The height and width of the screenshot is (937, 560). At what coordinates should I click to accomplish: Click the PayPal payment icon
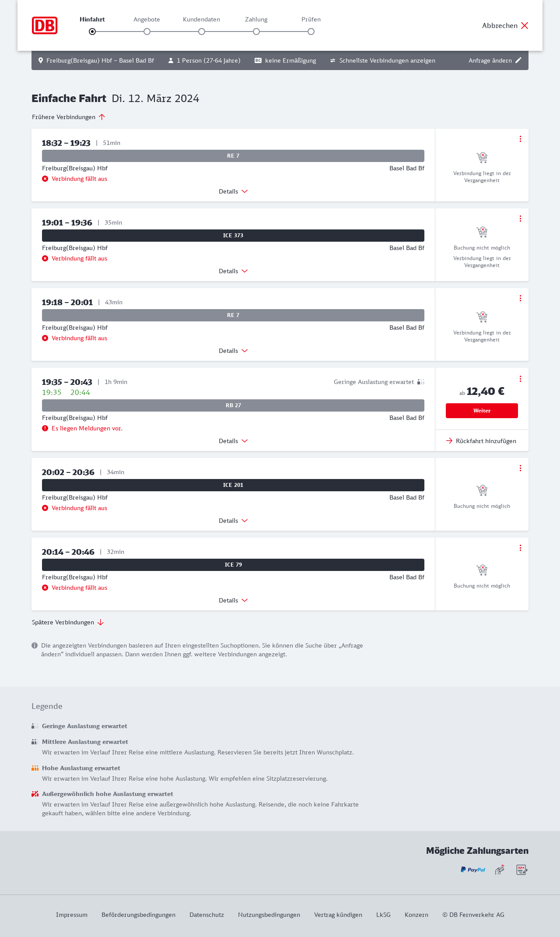click(473, 870)
